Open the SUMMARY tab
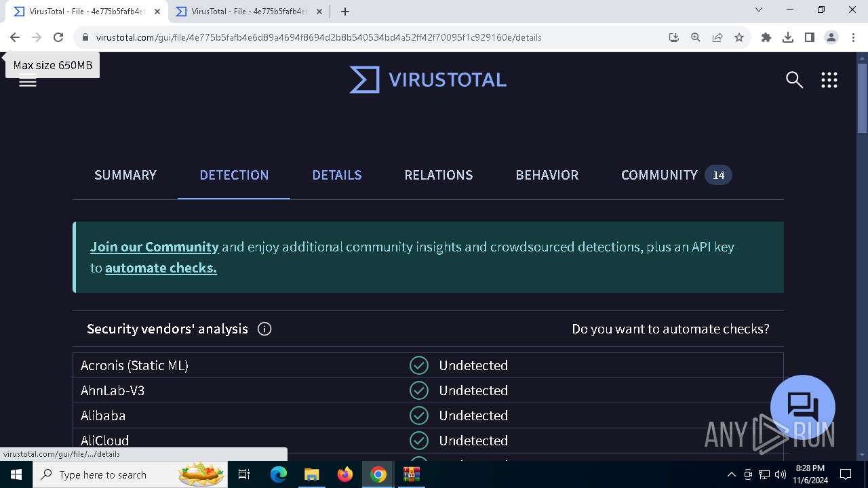This screenshot has width=868, height=488. tap(125, 175)
